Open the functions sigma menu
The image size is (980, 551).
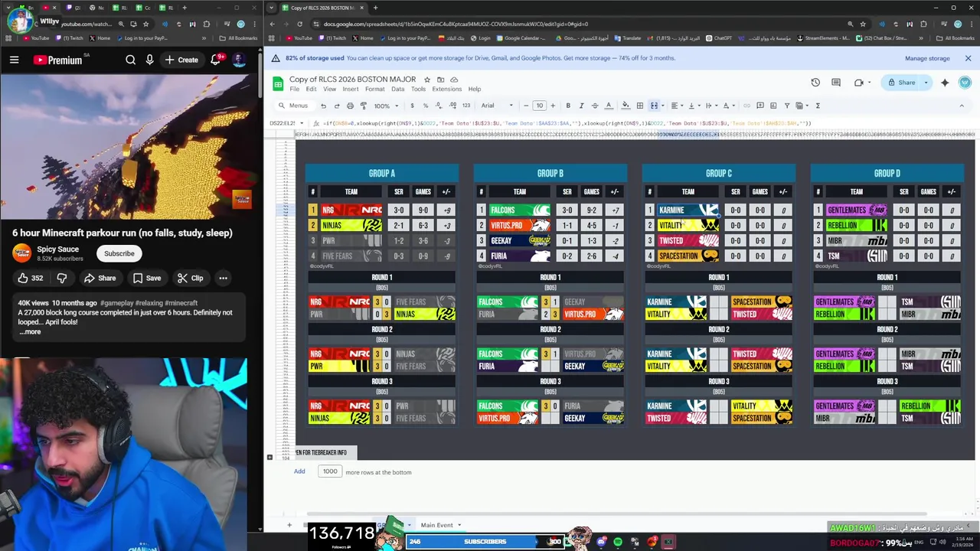point(818,106)
